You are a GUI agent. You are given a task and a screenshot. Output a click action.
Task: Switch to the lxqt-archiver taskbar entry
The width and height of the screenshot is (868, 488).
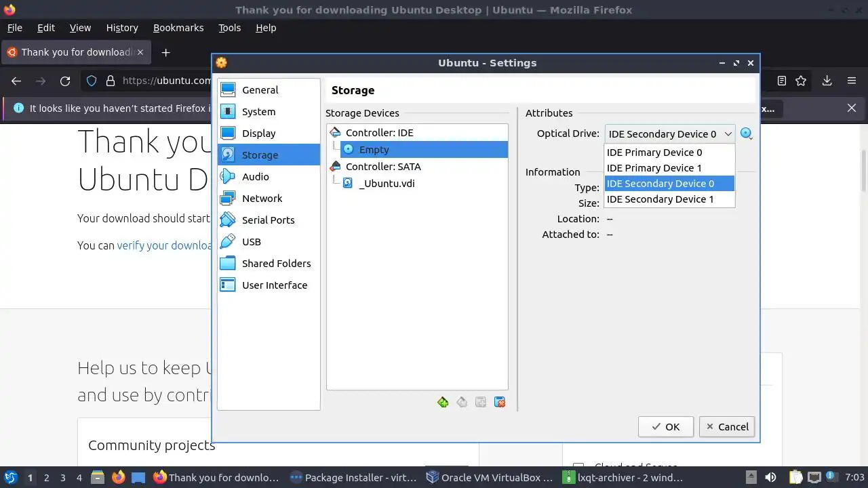click(624, 478)
